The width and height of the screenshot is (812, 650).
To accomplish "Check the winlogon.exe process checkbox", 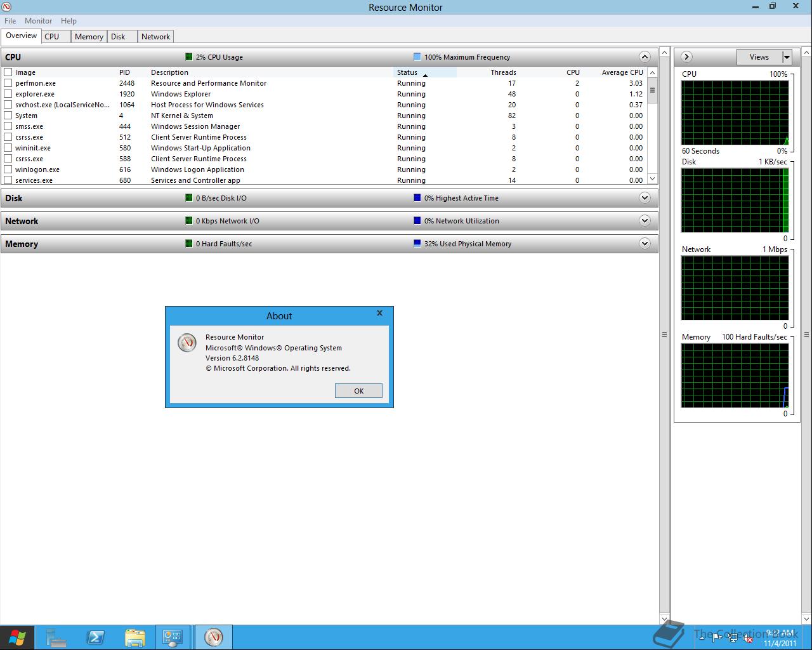I will (x=8, y=169).
